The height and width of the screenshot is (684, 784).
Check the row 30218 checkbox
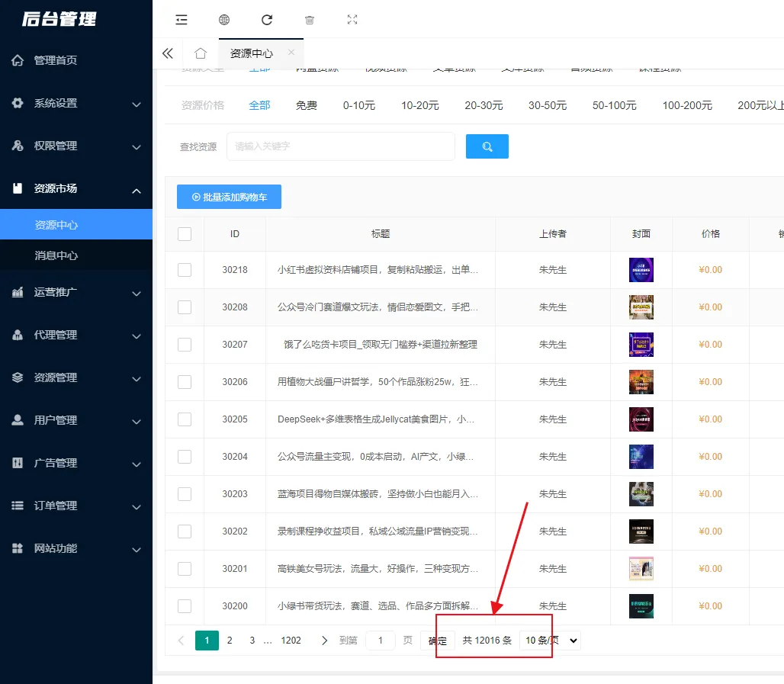pyautogui.click(x=185, y=270)
